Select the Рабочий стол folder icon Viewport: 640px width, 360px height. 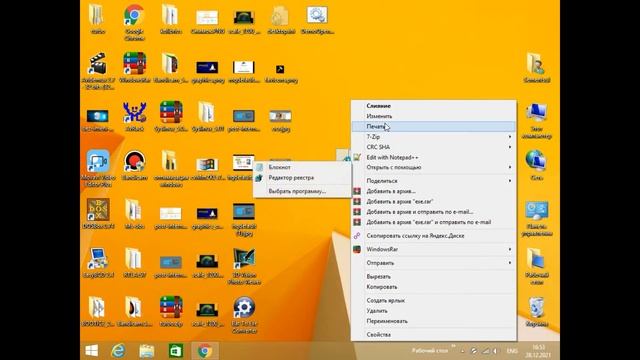tap(536, 260)
